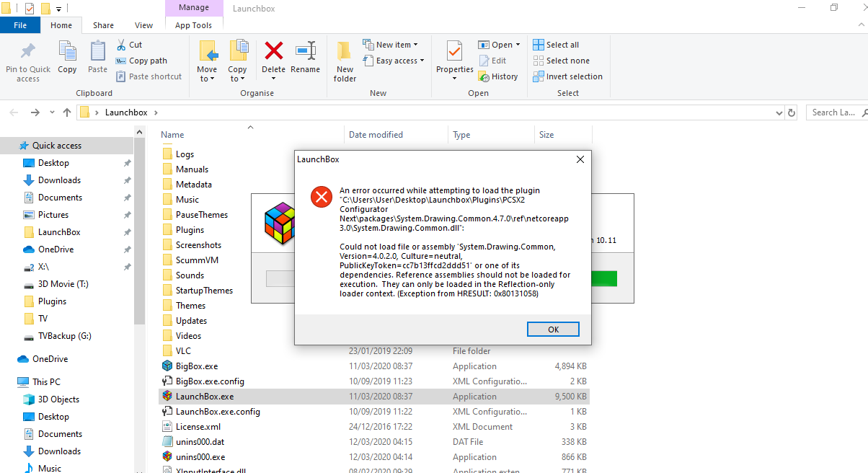Click the Copy ribbon button
868x473 pixels.
(67, 58)
